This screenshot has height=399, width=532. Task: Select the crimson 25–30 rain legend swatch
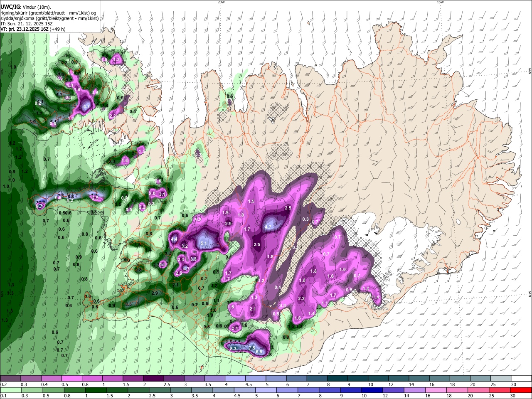coord(500,390)
